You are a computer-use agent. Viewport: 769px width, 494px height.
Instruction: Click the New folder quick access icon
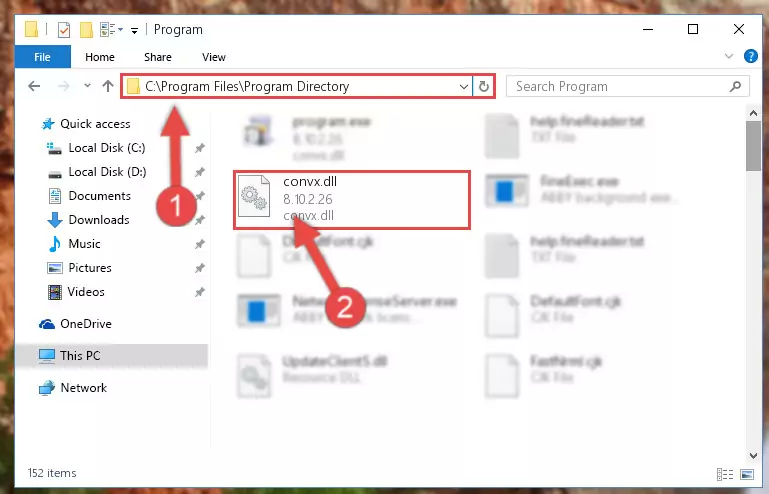86,30
